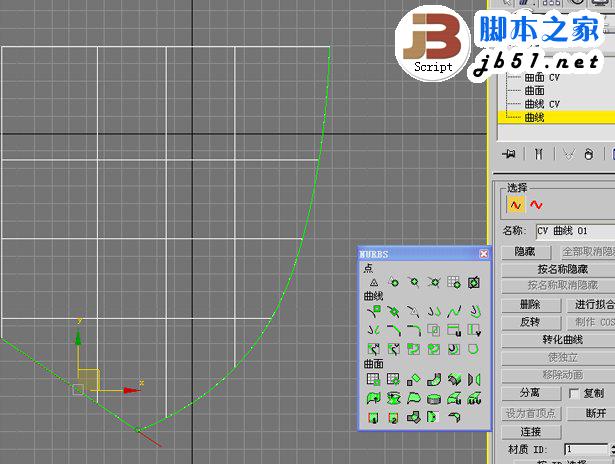Click Make Unique icon in stack toolbar

coord(568,154)
